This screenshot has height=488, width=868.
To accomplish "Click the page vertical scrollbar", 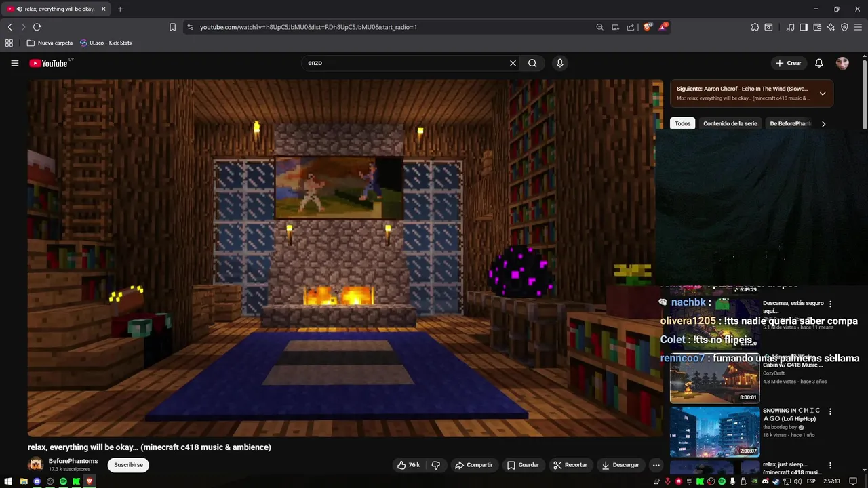I will point(865,94).
